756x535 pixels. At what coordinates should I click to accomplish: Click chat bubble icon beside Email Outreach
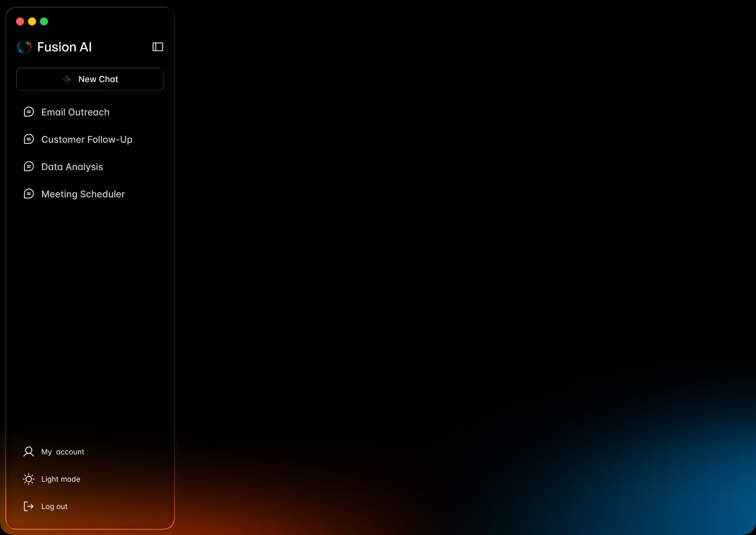[x=29, y=112]
